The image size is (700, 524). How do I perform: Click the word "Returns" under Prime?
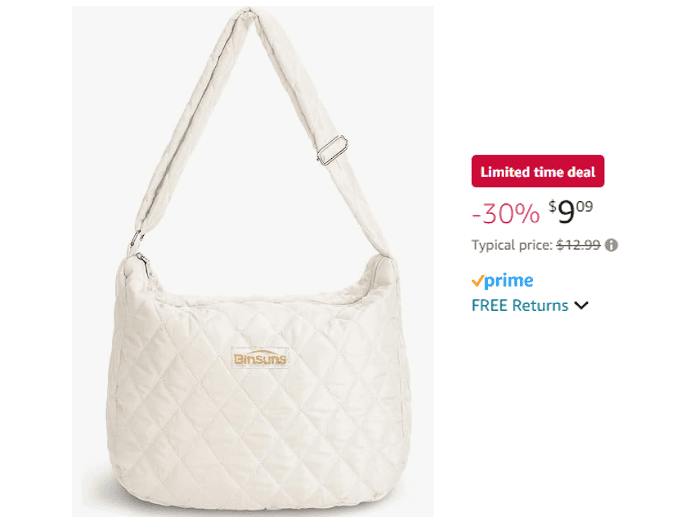(540, 306)
